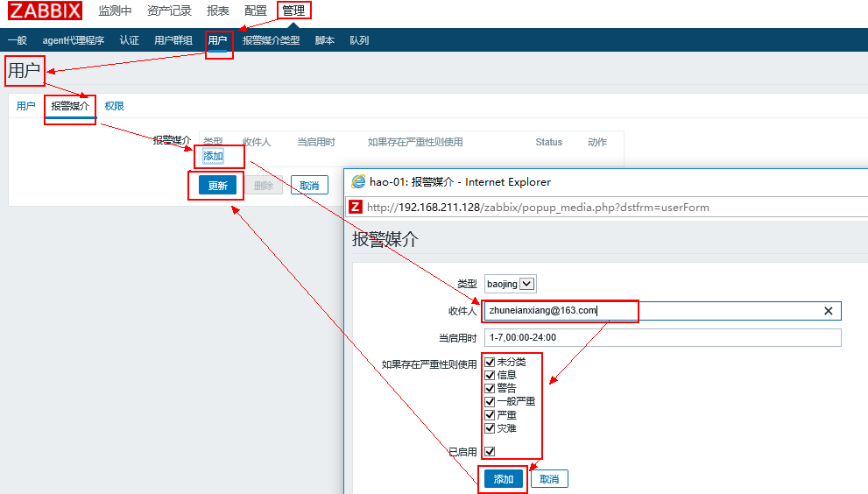Toggle the 灾难 severity checkbox
Screen dimensions: 868x494
490,428
